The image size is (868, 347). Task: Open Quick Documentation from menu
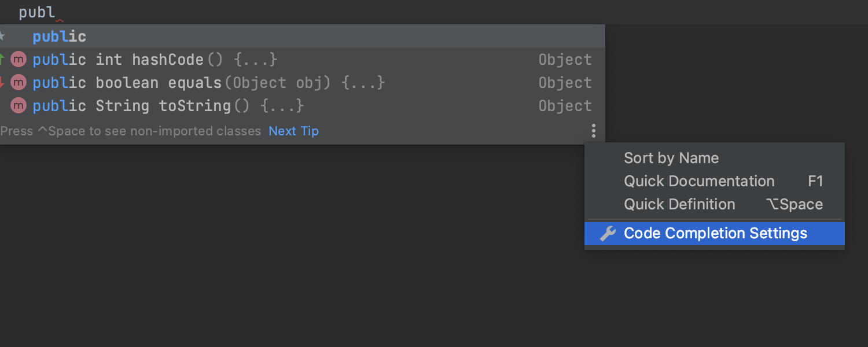pyautogui.click(x=699, y=181)
